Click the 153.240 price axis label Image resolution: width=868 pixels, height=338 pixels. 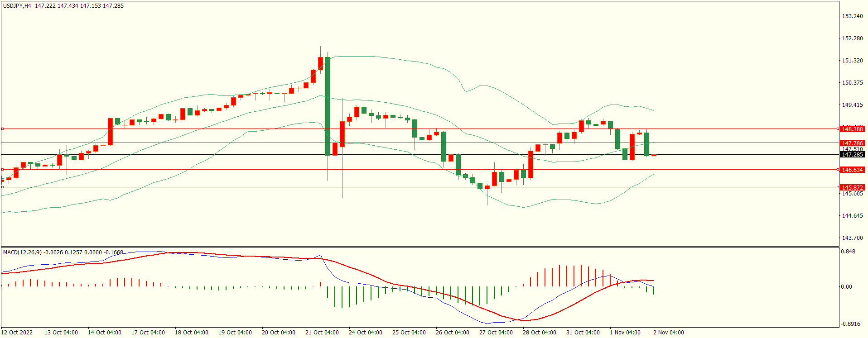(x=852, y=16)
